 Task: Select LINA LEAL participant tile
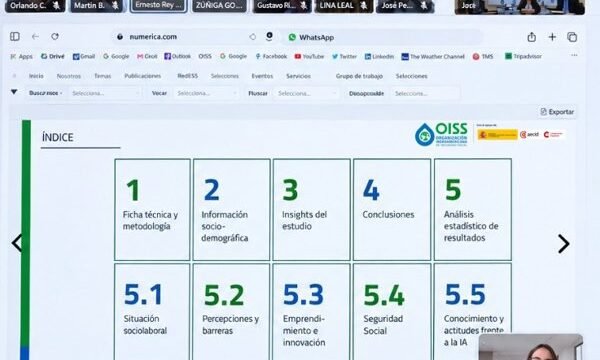click(x=344, y=6)
